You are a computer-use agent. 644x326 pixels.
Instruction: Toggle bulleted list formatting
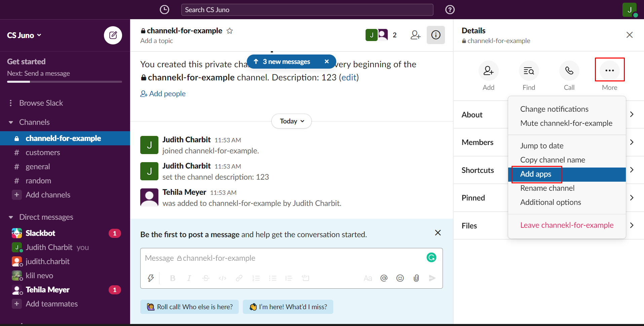tap(272, 278)
